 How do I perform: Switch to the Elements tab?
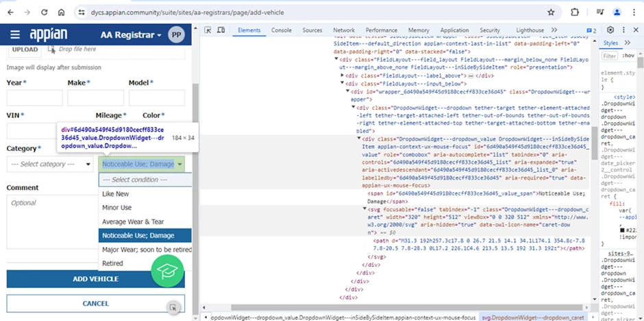[249, 30]
